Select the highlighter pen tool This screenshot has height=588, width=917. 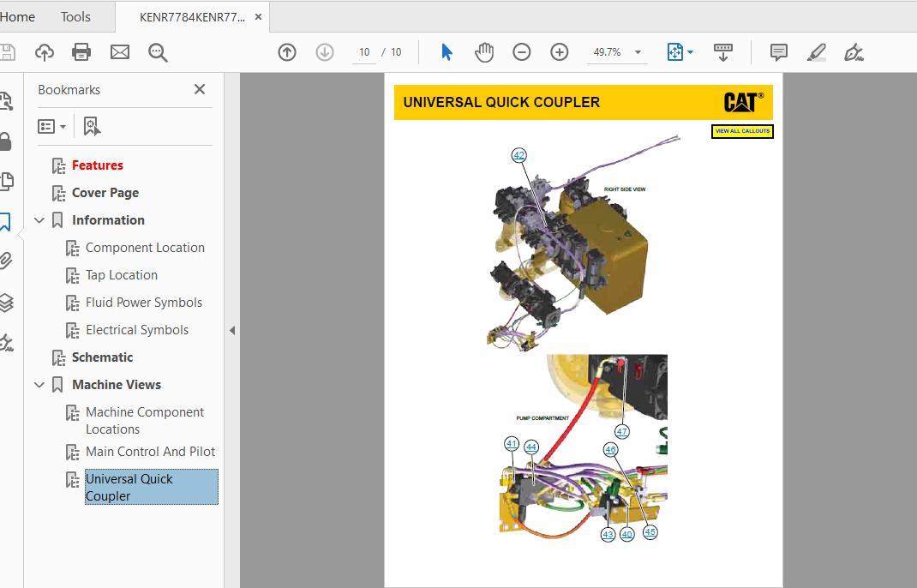click(x=817, y=52)
